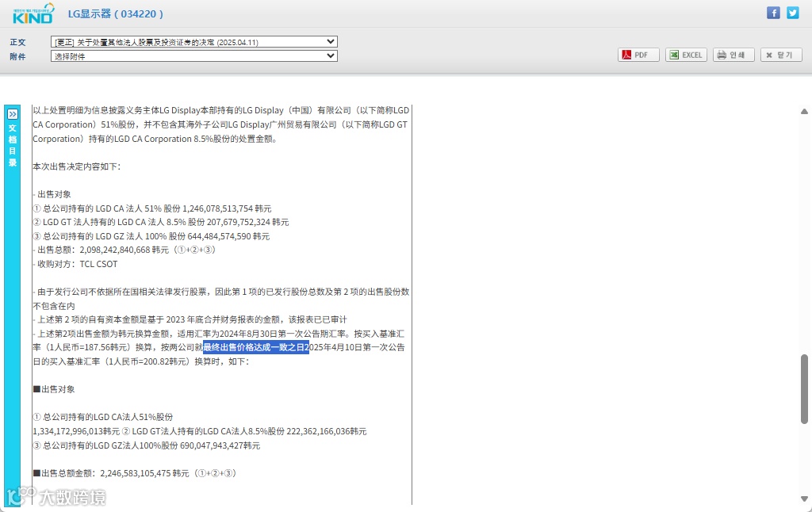
Task: Open the 附件 attachment dropdown
Action: (194, 56)
